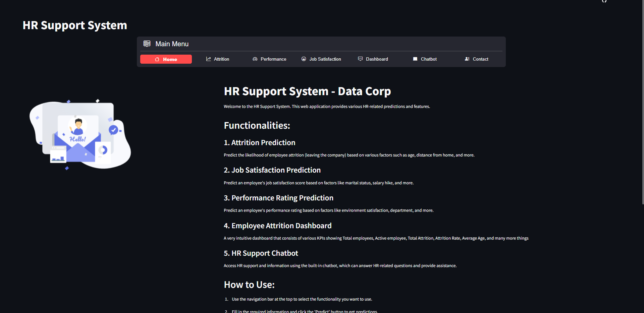This screenshot has height=313, width=644.
Task: Click the HR Support System page title
Action: pos(74,25)
